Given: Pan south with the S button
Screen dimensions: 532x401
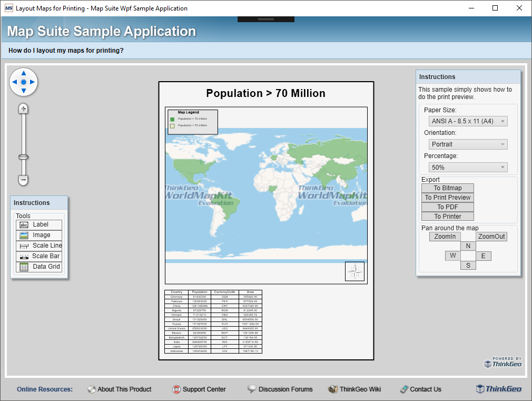Looking at the screenshot, I should coord(468,266).
